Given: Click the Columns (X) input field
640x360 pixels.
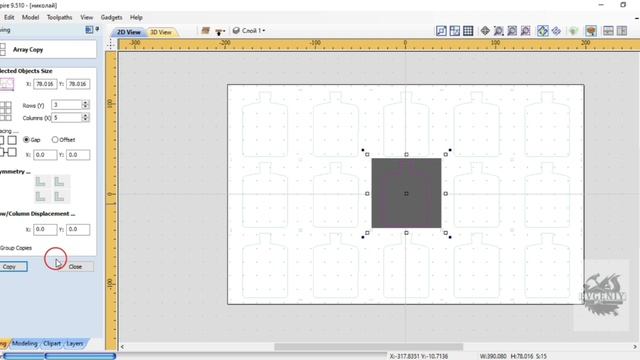Looking at the screenshot, I should click(67, 118).
